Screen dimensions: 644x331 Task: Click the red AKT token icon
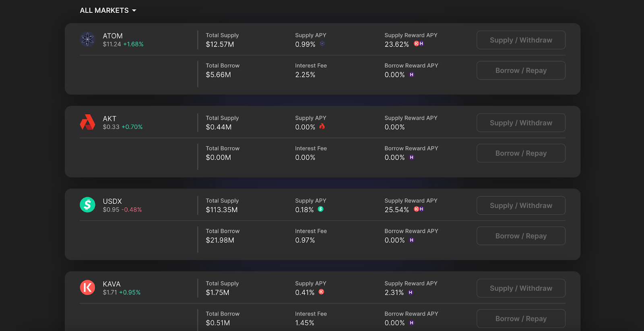[x=87, y=122]
